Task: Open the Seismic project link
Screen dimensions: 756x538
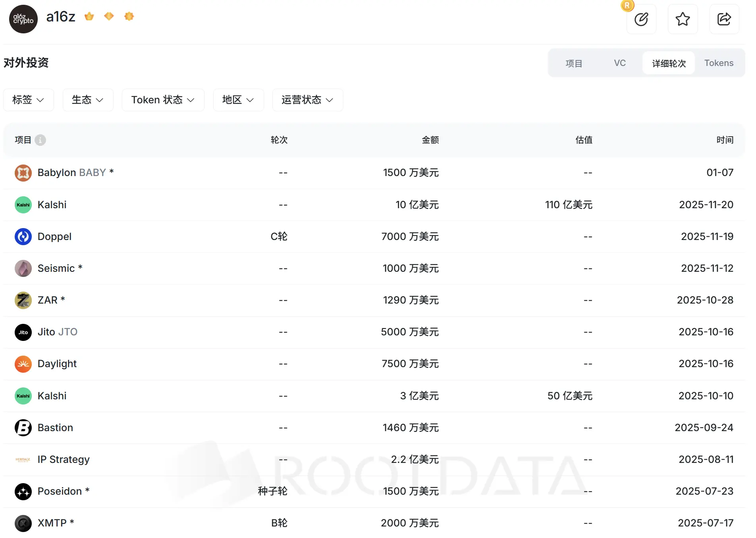Action: pos(56,269)
